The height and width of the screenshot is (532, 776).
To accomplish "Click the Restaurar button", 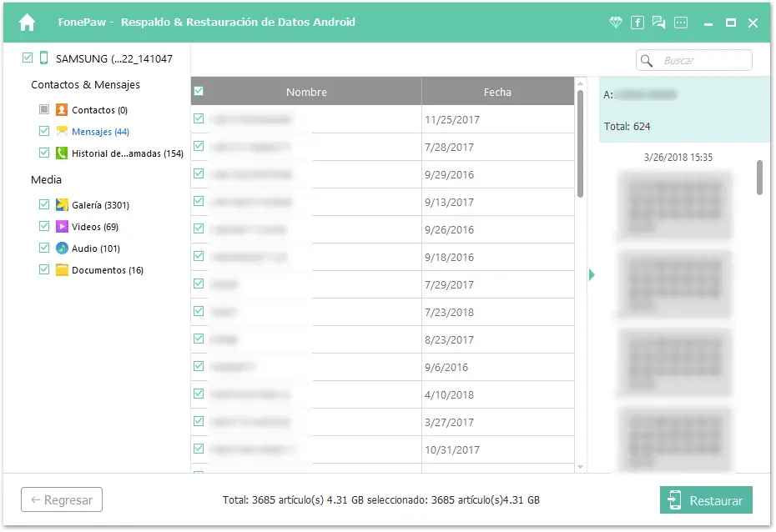I will [x=706, y=499].
